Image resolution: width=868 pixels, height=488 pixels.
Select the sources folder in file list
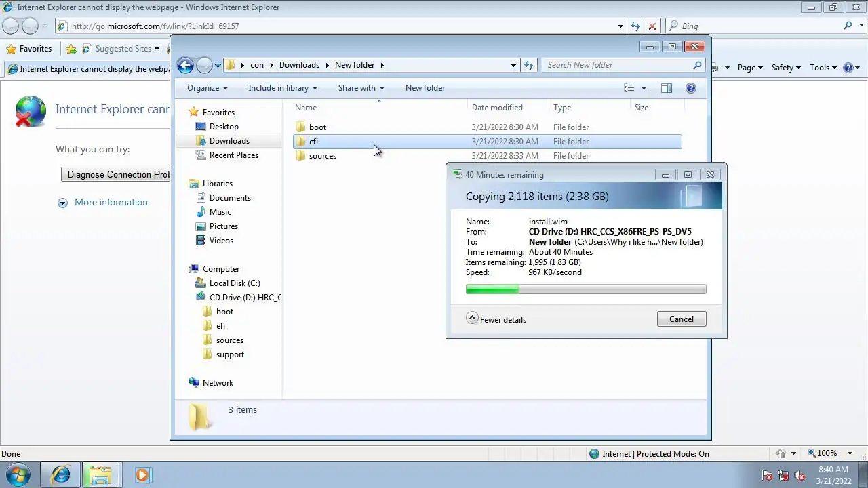coord(487,156)
